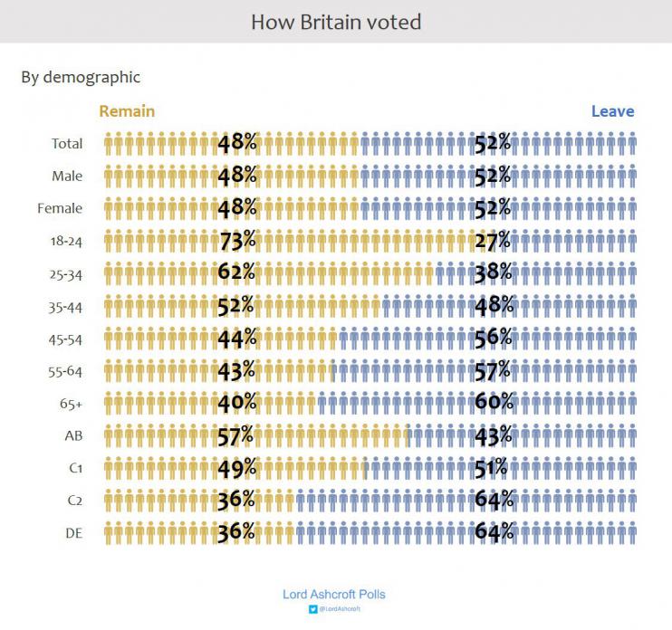Click the 'By demographic' heading
This screenshot has width=672, height=630.
coord(81,77)
